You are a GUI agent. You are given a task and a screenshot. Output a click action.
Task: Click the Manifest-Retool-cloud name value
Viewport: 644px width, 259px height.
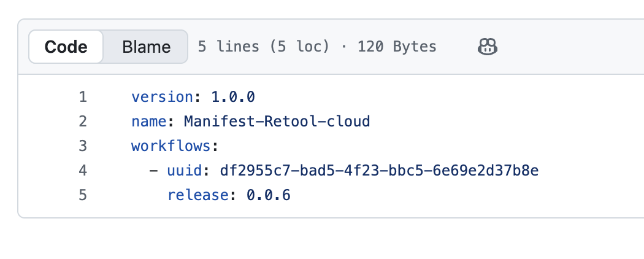coord(277,122)
